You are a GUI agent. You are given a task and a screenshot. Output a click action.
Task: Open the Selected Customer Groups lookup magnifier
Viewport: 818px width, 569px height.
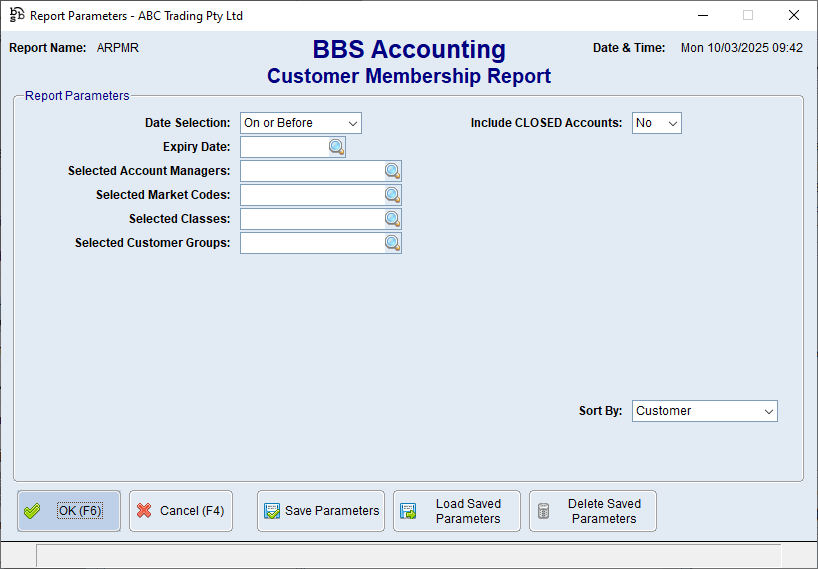pos(392,243)
